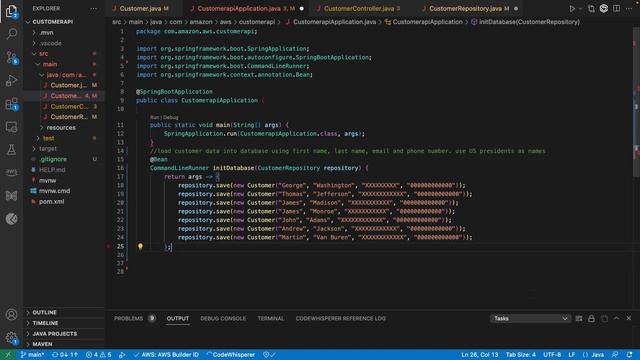The height and width of the screenshot is (360, 640).
Task: Open editor More Actions ellipsis
Action: [629, 9]
